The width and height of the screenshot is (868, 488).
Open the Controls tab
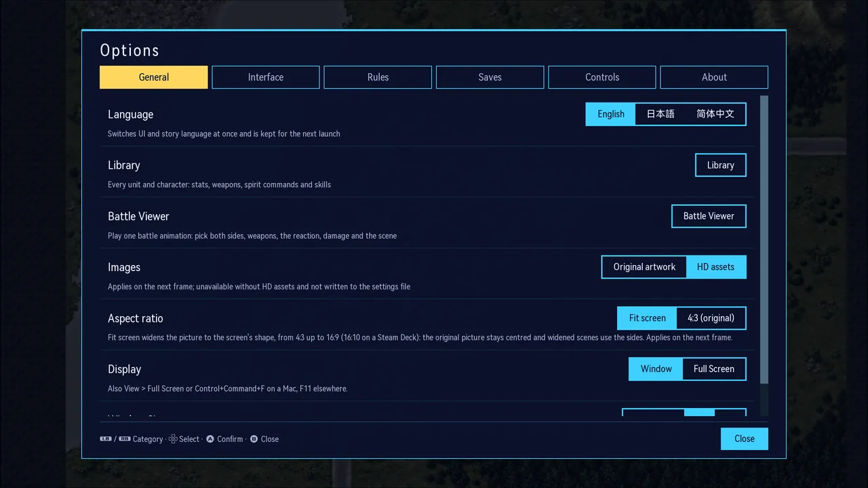tap(602, 77)
